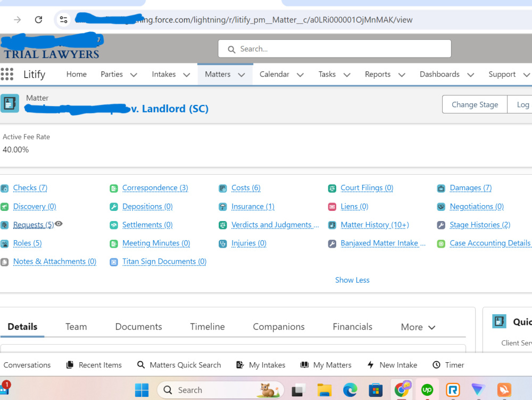Click the Windows taskbar Search box
The image size is (532, 400).
pyautogui.click(x=220, y=390)
